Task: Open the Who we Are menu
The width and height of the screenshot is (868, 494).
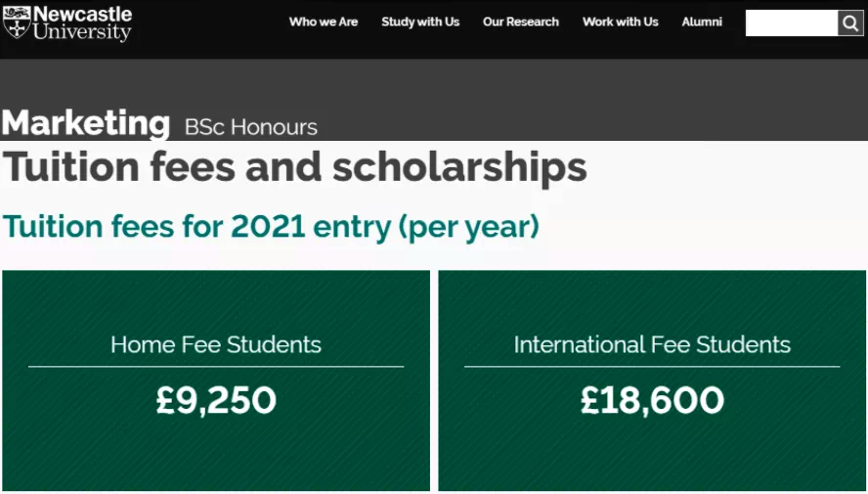Action: (324, 22)
